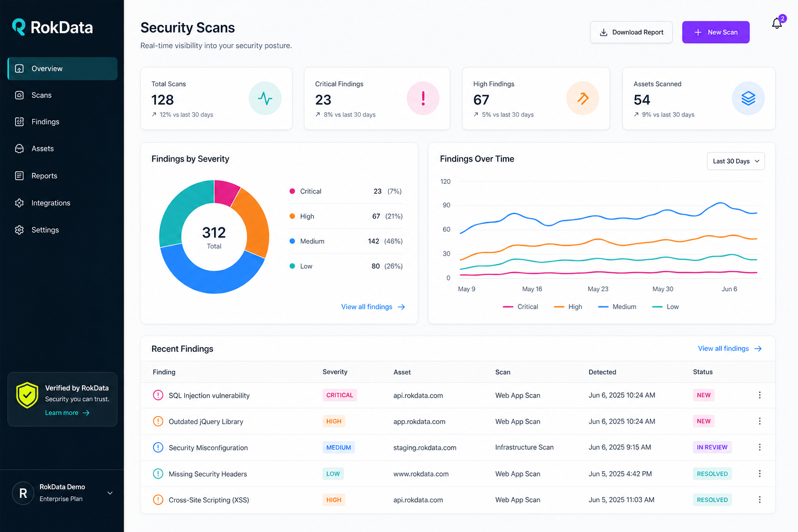Viewport: 798px width, 532px height.
Task: Click the IN REVIEW status badge
Action: [x=712, y=447]
